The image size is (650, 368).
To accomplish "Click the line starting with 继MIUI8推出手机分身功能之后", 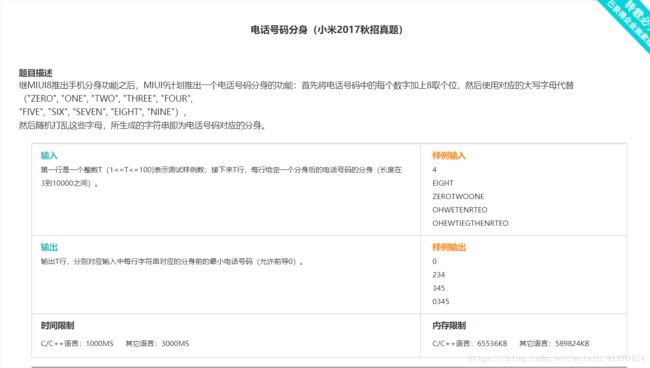I will [296, 85].
